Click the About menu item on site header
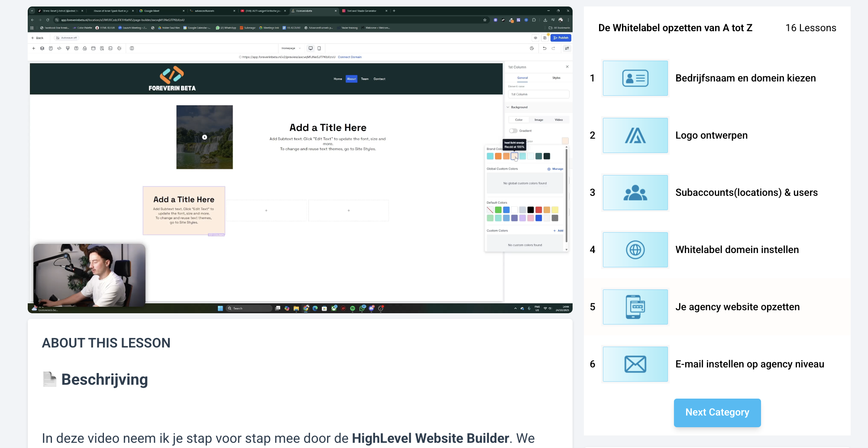The height and width of the screenshot is (448, 868). coord(351,79)
